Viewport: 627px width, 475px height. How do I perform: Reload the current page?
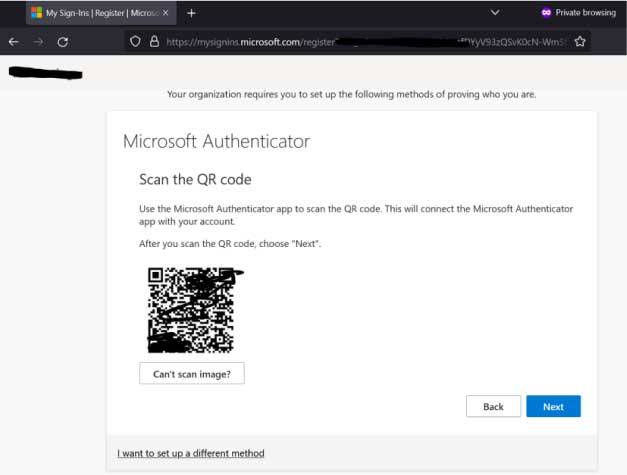63,42
